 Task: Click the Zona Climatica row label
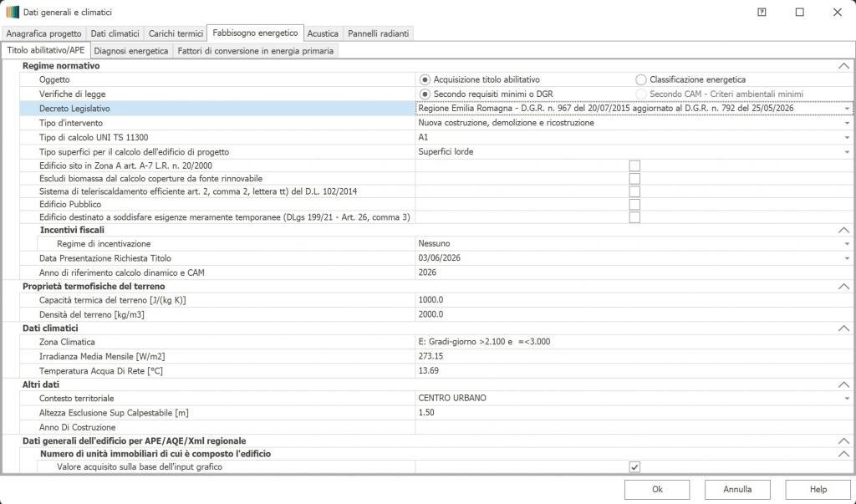pyautogui.click(x=67, y=342)
